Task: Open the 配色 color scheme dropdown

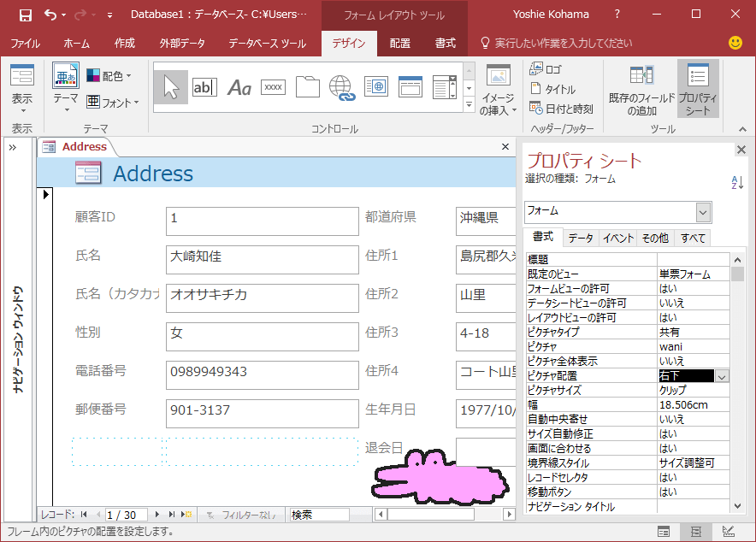Action: click(x=109, y=75)
